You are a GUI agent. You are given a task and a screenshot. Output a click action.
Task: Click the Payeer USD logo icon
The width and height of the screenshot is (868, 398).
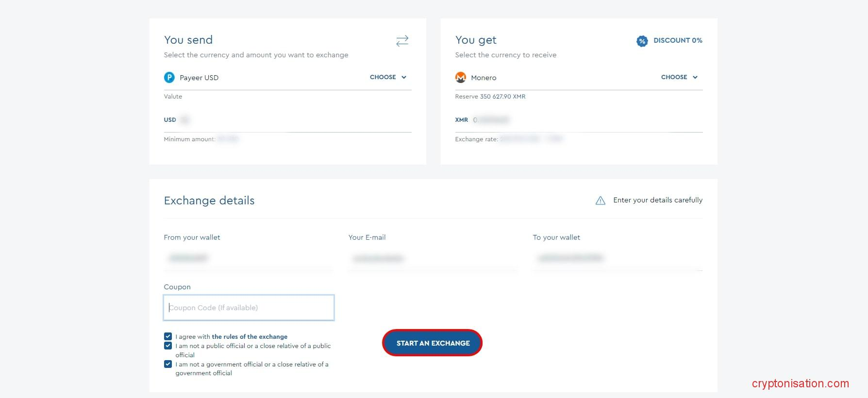pyautogui.click(x=169, y=77)
